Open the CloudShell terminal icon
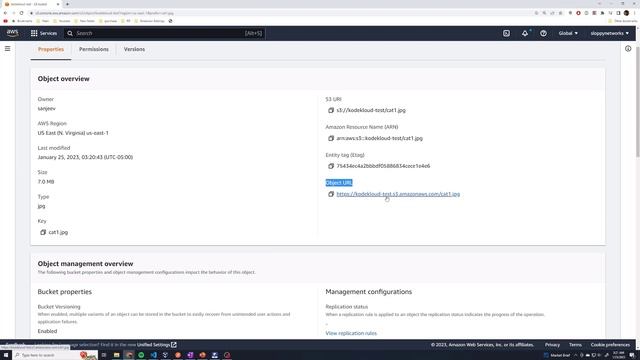 [506, 33]
